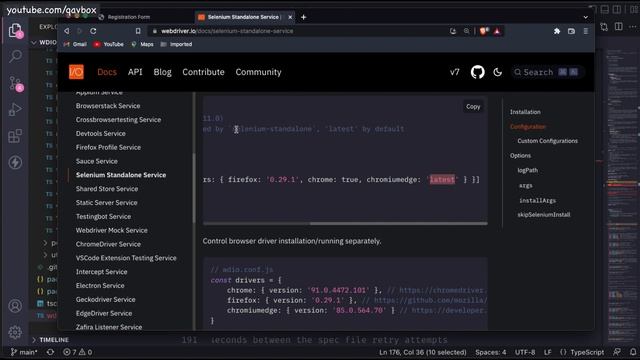Open Sauce Service doc link
640x360 pixels.
[96, 161]
